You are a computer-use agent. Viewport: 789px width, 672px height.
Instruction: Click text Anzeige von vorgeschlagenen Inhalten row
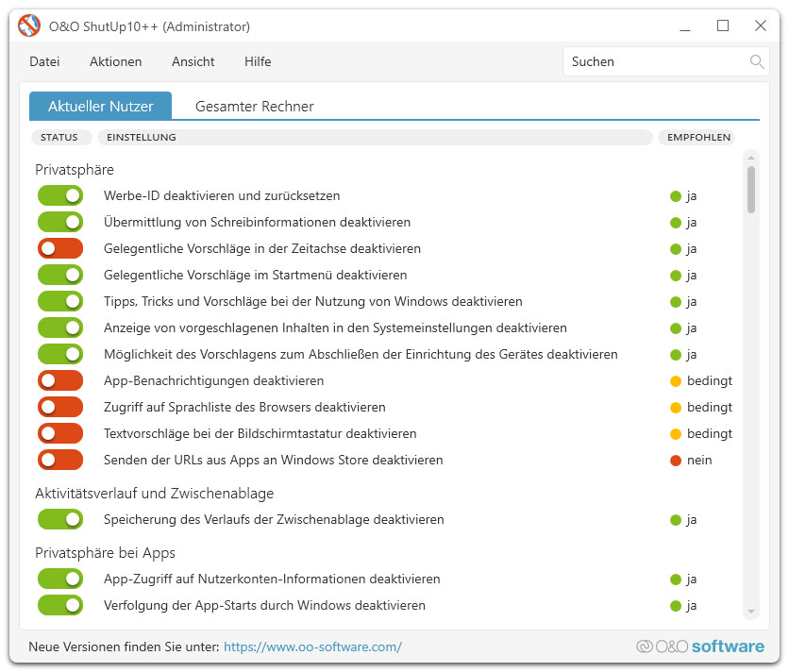tap(335, 328)
